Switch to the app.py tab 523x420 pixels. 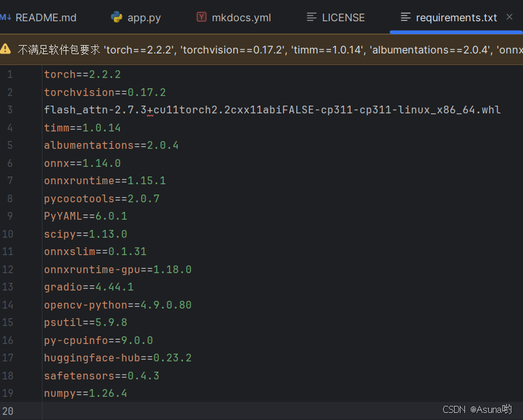142,17
